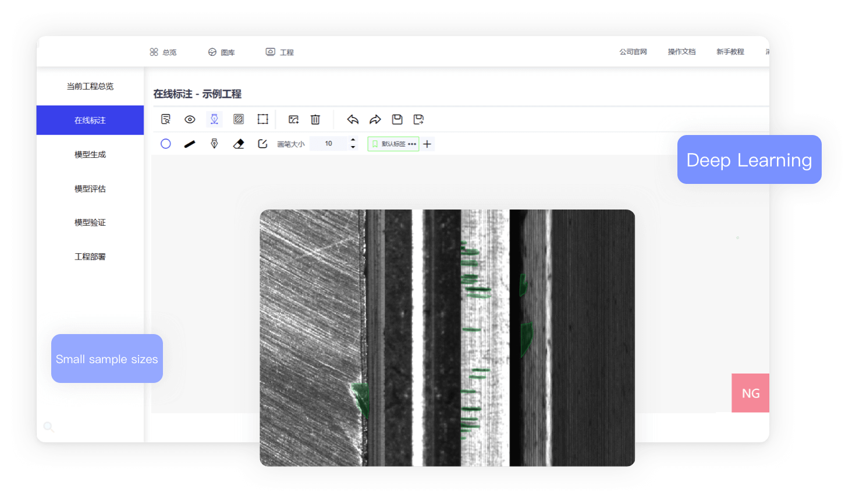Image resolution: width=845 pixels, height=504 pixels.
Task: Open the 操作文档 link
Action: tap(681, 52)
